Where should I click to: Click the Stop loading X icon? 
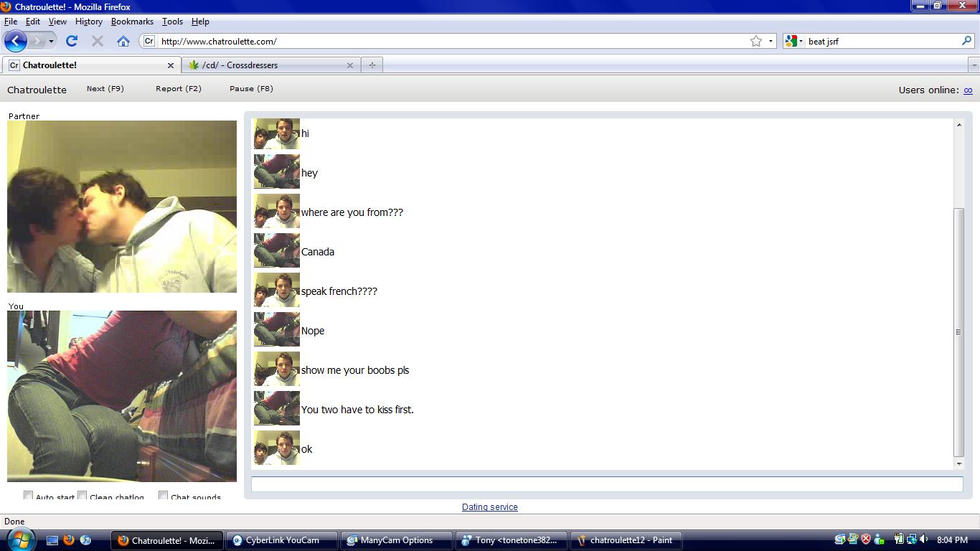(98, 41)
